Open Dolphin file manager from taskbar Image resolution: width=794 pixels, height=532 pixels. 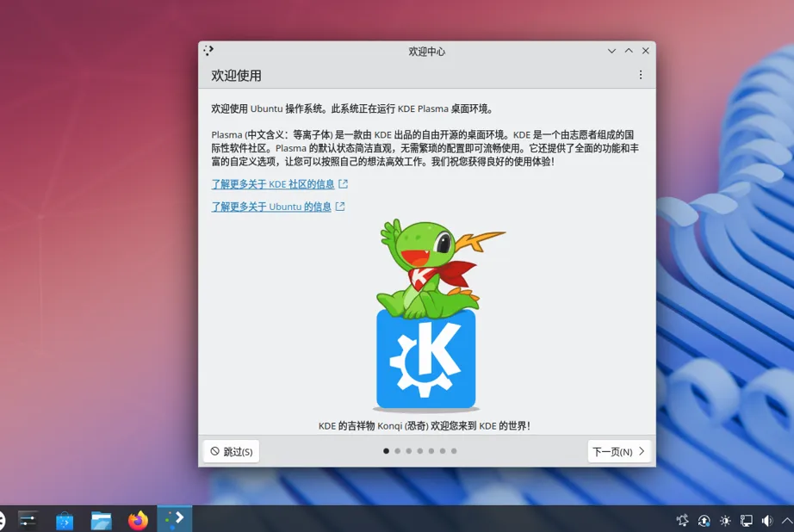click(x=102, y=520)
